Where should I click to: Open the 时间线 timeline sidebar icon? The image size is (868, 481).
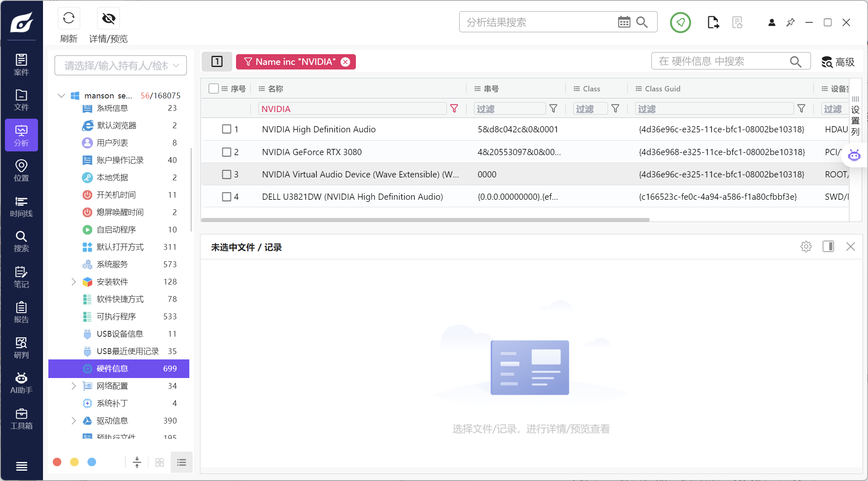pyautogui.click(x=21, y=206)
